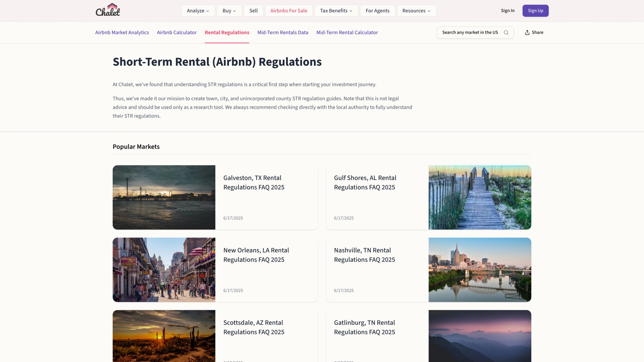Image resolution: width=644 pixels, height=362 pixels.
Task: Expand the Analyze dropdown menu
Action: click(x=198, y=11)
